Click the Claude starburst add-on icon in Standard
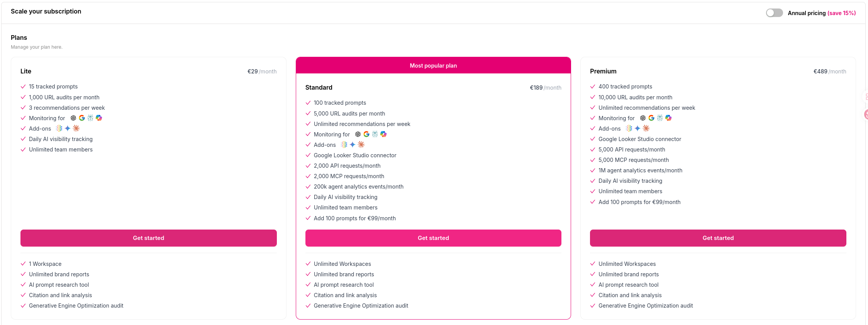 tap(361, 145)
